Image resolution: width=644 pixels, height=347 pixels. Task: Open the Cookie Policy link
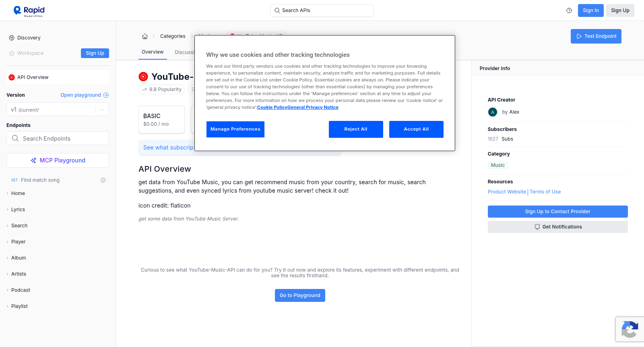pos(272,107)
